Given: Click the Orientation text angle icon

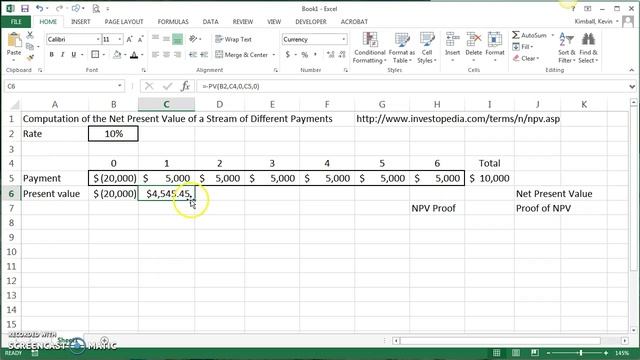Looking at the screenshot, I should pos(193,39).
